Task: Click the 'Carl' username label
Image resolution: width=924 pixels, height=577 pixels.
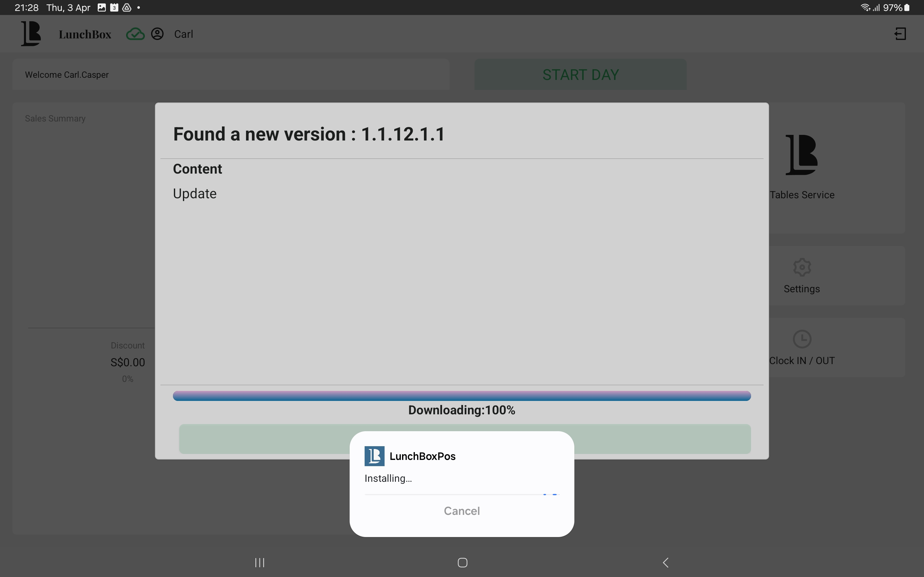Action: point(184,34)
